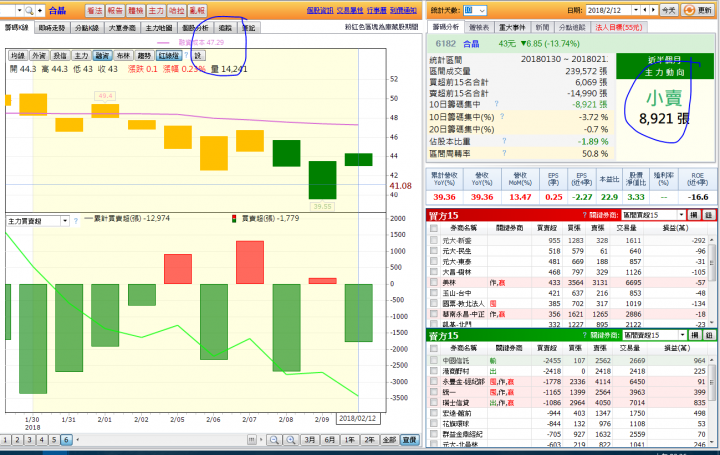Check the 元大-新盛 broker checkbox
The image size is (720, 455).
pyautogui.click(x=433, y=240)
